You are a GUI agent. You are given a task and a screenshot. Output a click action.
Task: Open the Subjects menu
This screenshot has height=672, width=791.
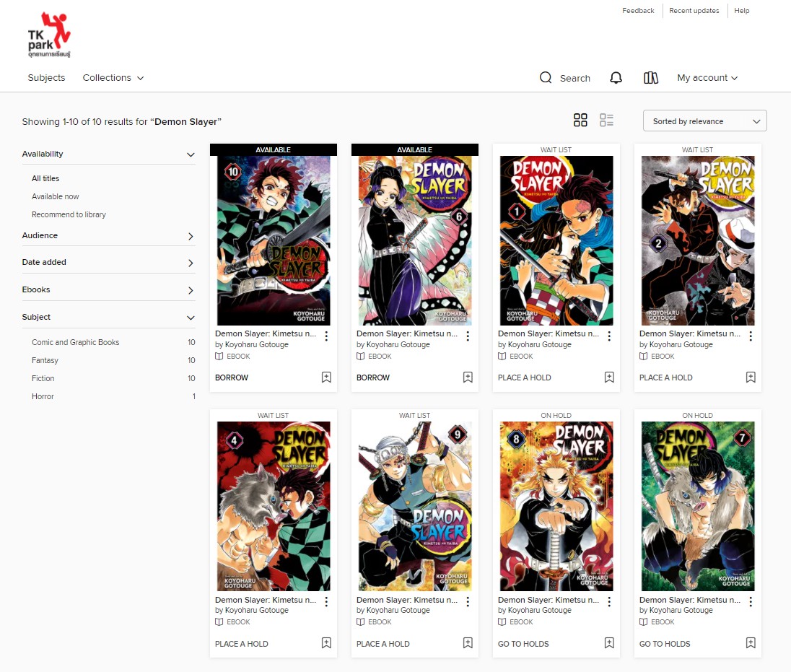(46, 78)
